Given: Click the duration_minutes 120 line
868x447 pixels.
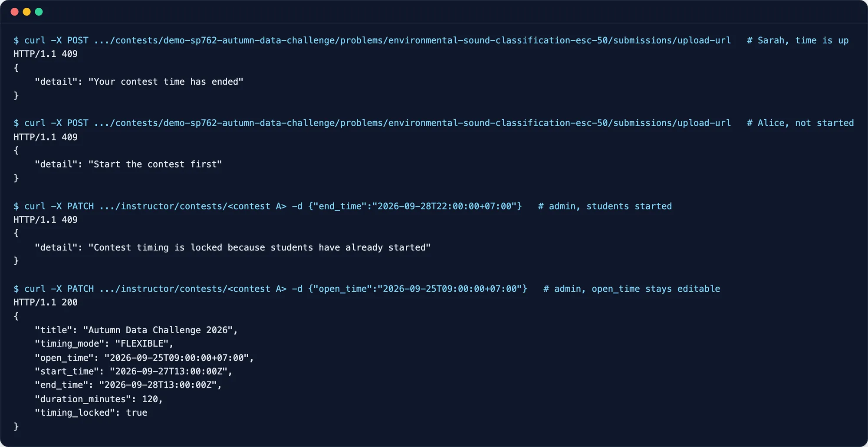Looking at the screenshot, I should pos(99,399).
